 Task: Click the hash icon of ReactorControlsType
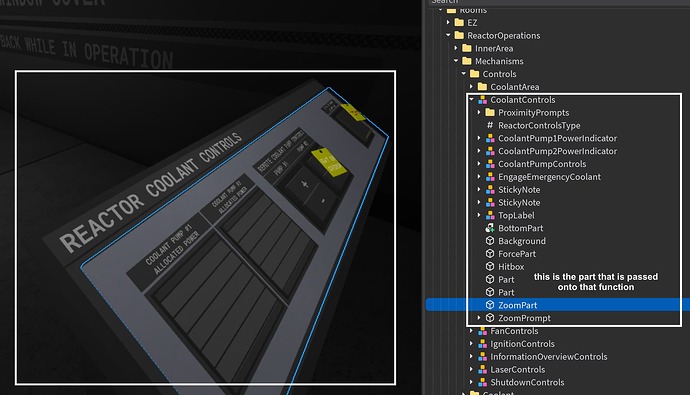point(490,125)
